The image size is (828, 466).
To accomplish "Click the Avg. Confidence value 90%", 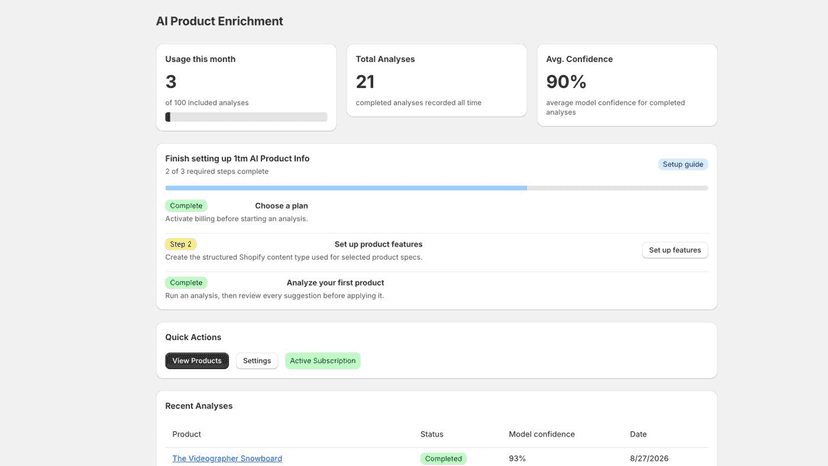I will click(x=566, y=81).
